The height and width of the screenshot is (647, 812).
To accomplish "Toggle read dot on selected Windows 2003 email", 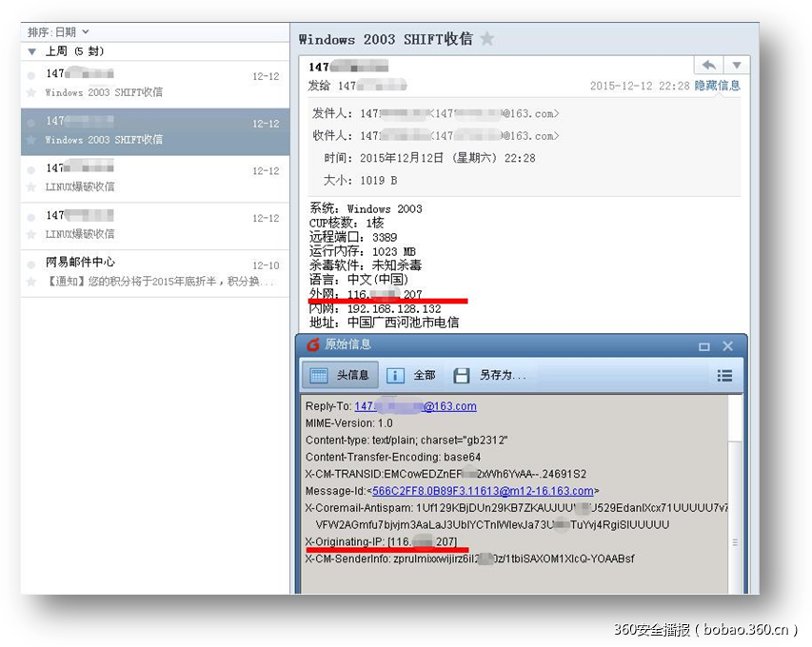I will (x=31, y=123).
